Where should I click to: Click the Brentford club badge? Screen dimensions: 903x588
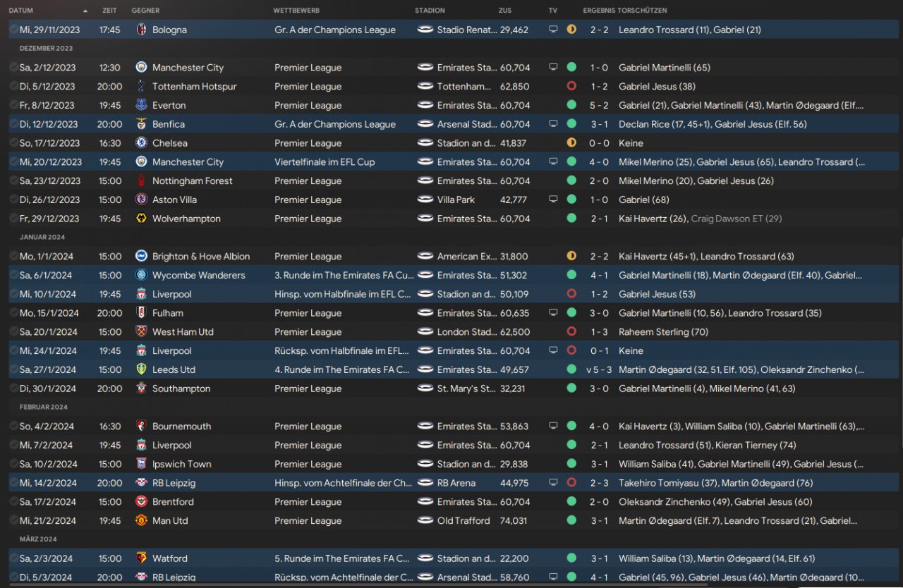(x=141, y=502)
